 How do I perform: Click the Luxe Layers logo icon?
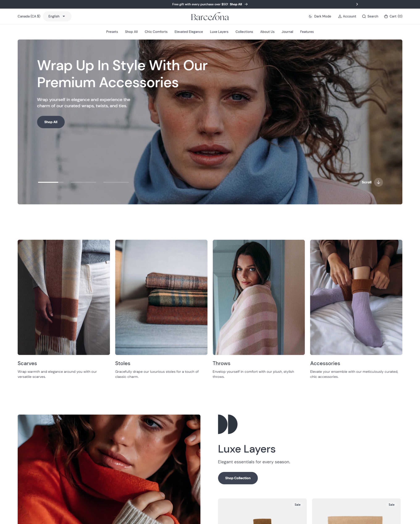coord(228,424)
